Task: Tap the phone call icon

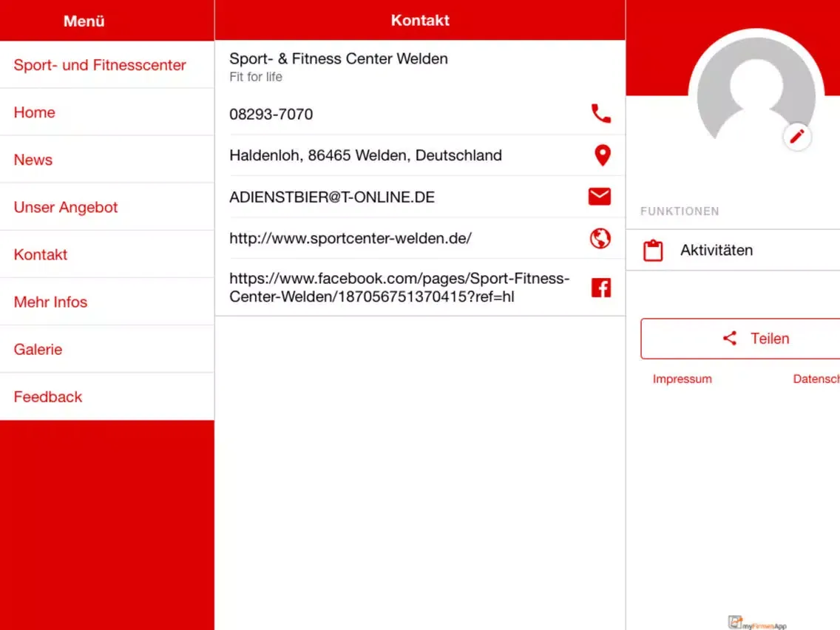Action: pos(600,114)
